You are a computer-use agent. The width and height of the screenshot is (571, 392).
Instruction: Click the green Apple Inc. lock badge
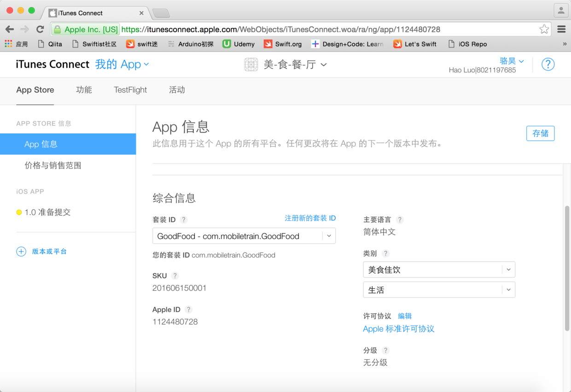tap(86, 29)
